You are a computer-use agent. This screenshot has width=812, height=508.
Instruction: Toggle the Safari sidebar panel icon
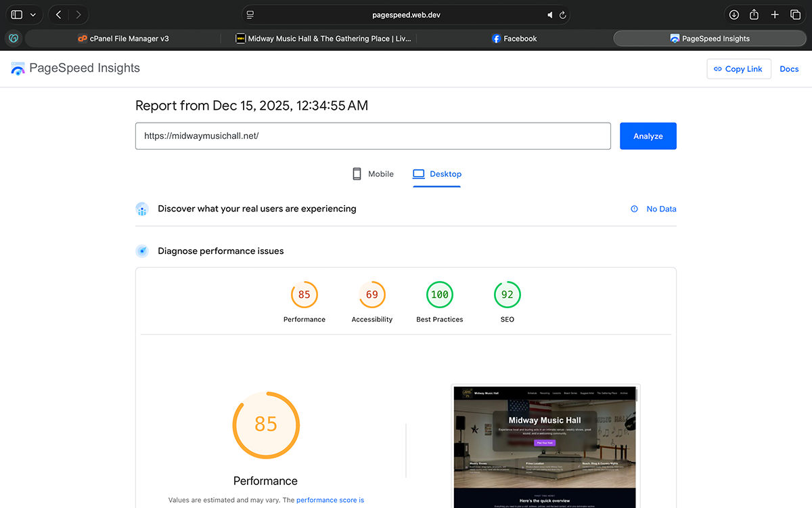[x=16, y=14]
